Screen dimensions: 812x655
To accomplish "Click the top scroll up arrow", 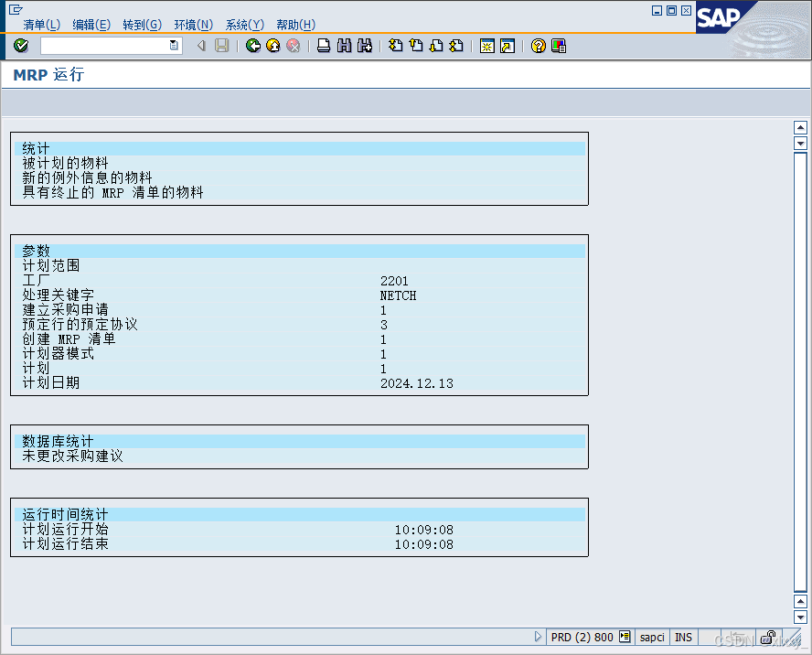I will click(801, 127).
